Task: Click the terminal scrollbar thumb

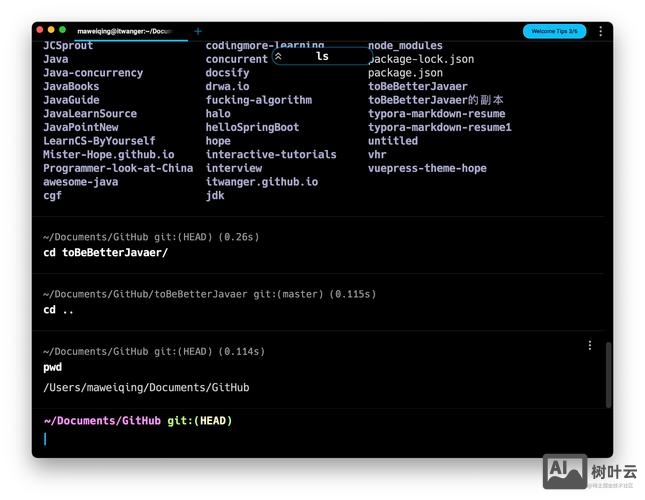Action: click(x=609, y=374)
